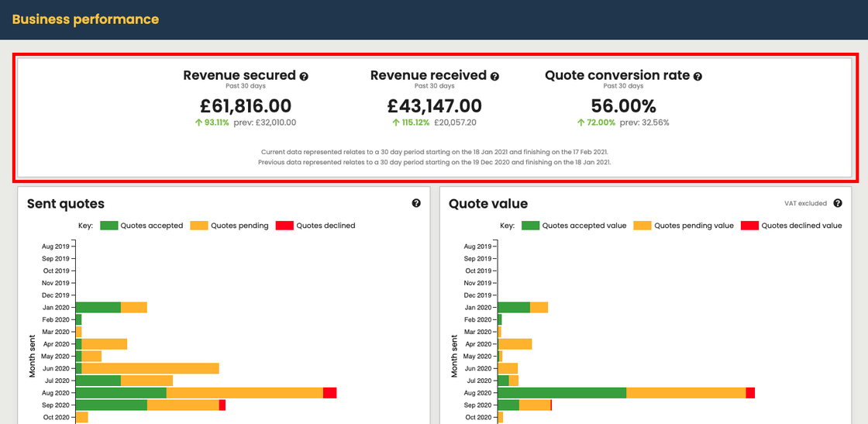Select the Quotes accepted value legend swatch

pyautogui.click(x=530, y=226)
